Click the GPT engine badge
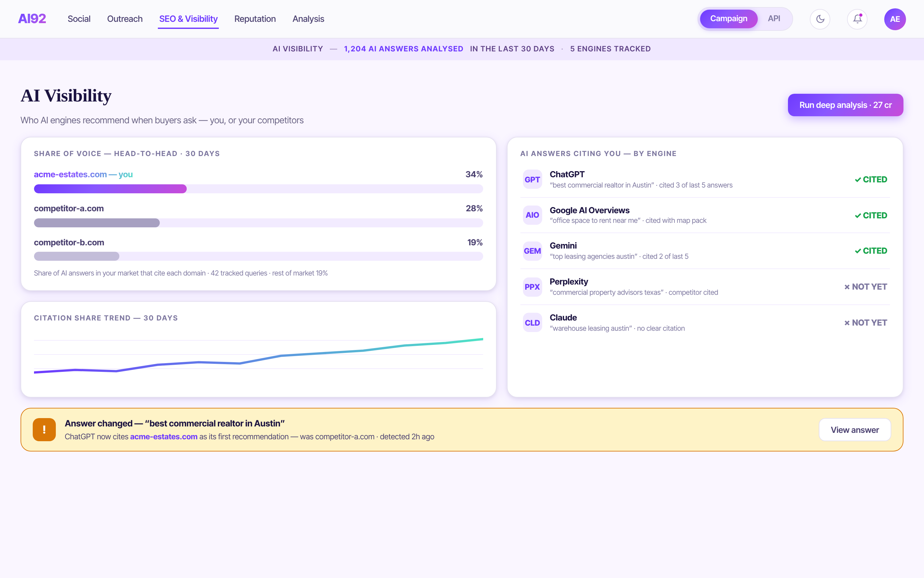 tap(532, 179)
